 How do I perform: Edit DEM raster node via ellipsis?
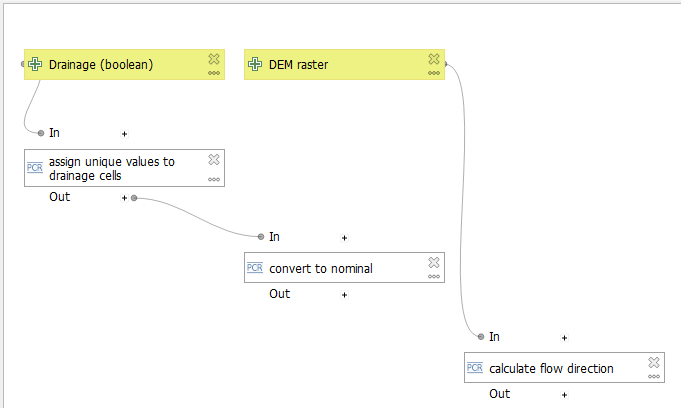tap(434, 73)
